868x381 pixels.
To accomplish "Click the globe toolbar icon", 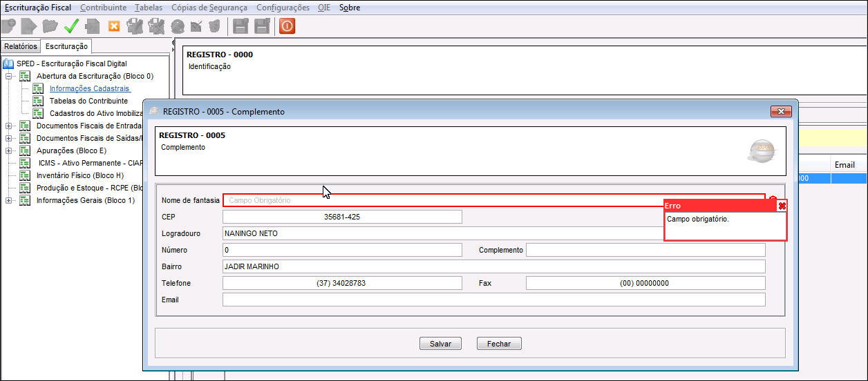I will (x=177, y=26).
